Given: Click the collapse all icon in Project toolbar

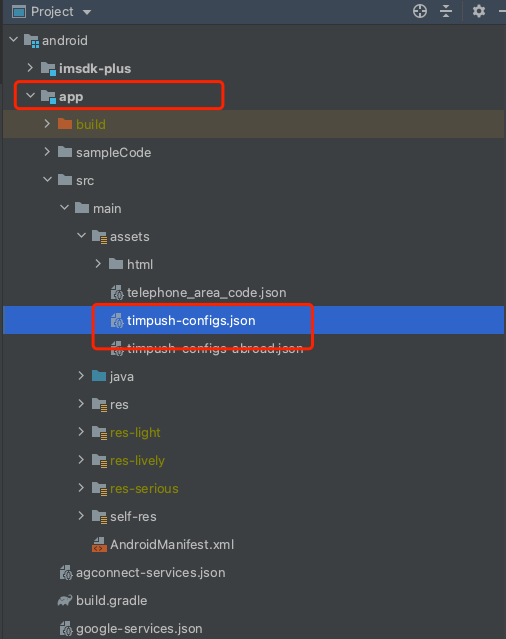Looking at the screenshot, I should [446, 11].
